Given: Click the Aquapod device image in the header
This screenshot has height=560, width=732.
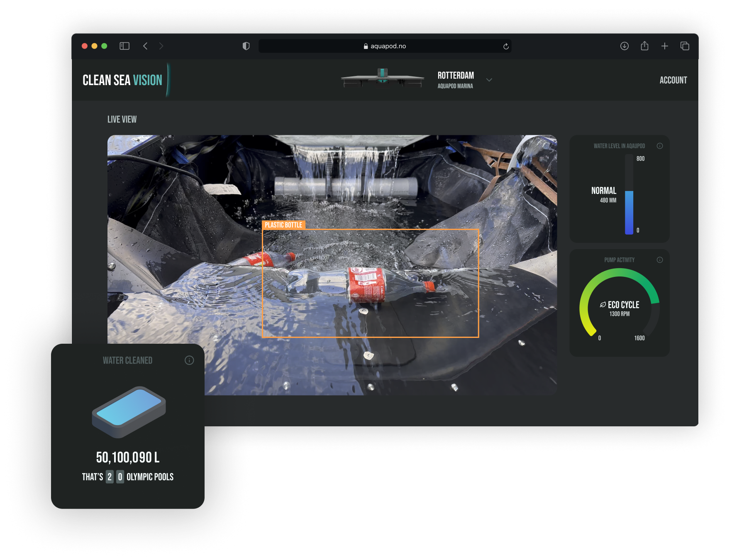Looking at the screenshot, I should point(382,78).
